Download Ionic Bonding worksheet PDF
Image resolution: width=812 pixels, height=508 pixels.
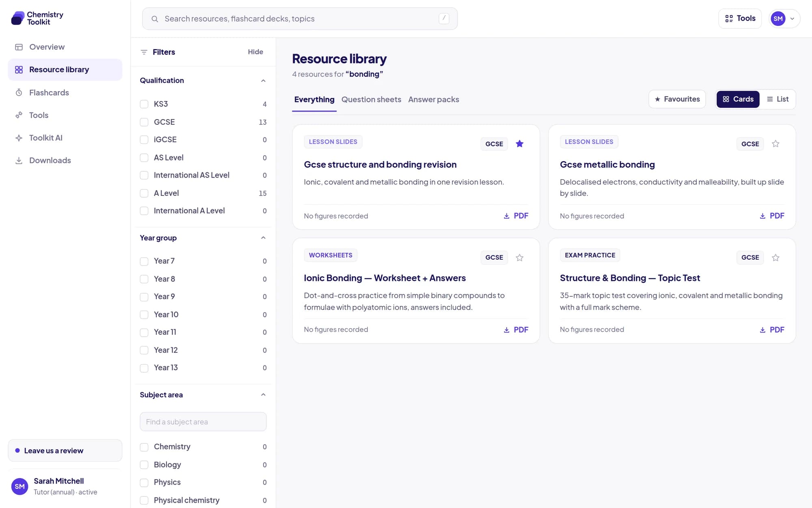pyautogui.click(x=516, y=330)
